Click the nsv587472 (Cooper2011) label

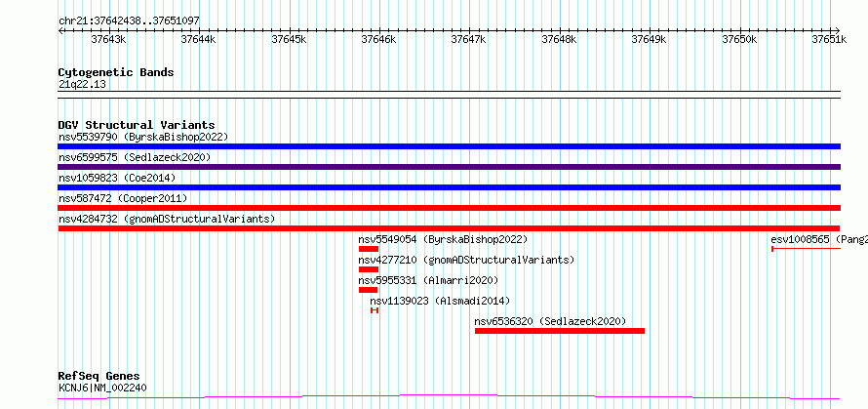(123, 198)
